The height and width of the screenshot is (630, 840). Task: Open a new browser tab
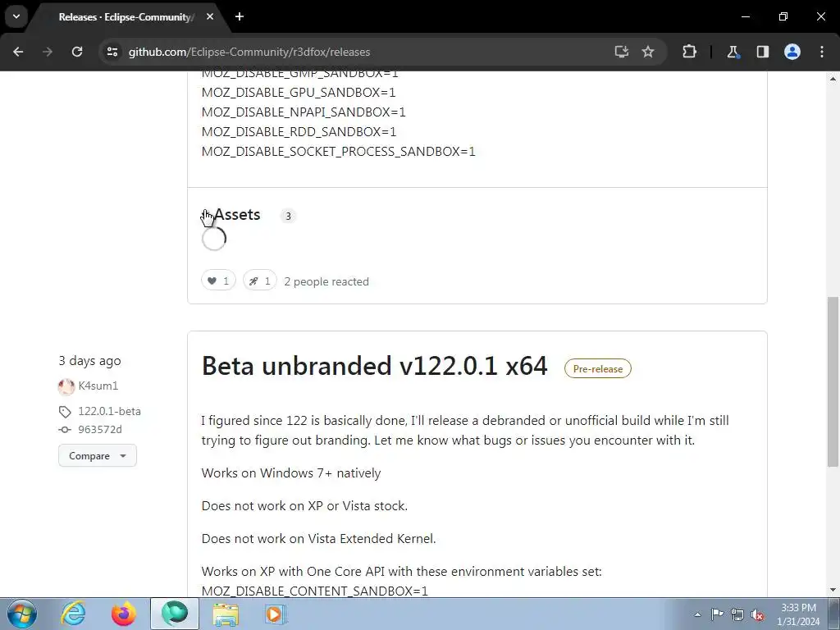240,16
